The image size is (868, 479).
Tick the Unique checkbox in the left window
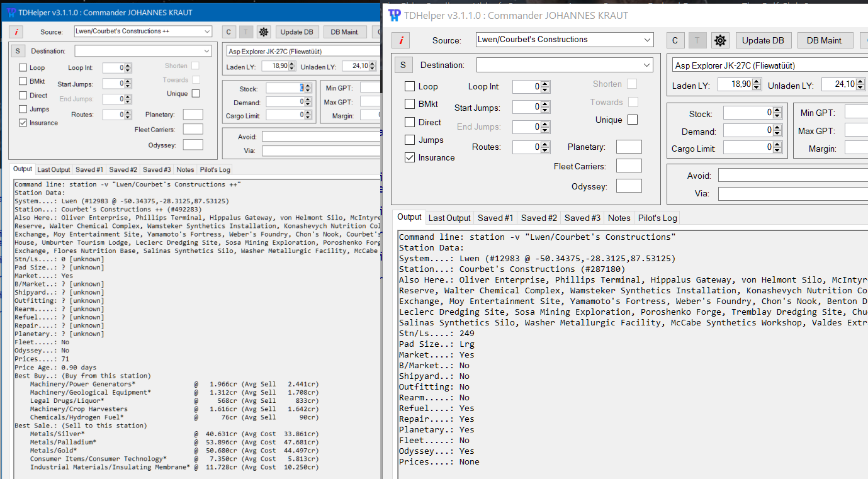pos(196,94)
